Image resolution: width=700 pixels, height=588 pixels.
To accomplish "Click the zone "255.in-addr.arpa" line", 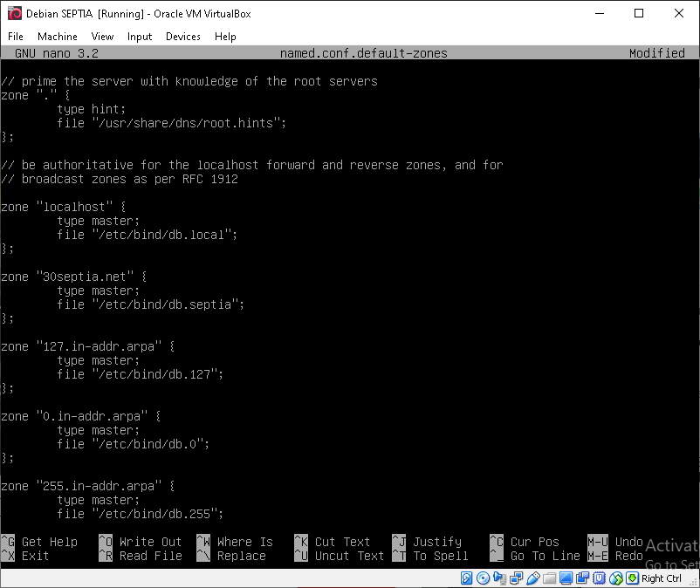I will pyautogui.click(x=88, y=486).
